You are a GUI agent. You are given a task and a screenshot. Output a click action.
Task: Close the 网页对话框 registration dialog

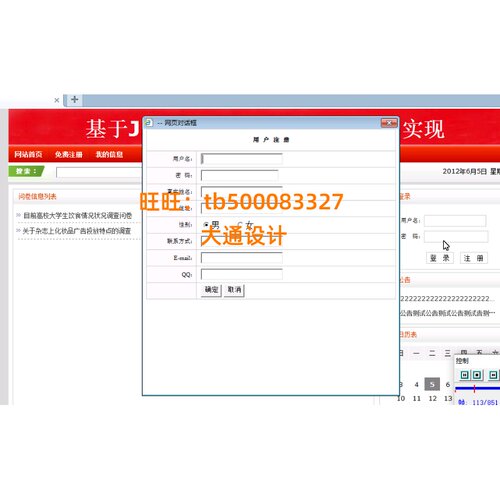coord(389,123)
